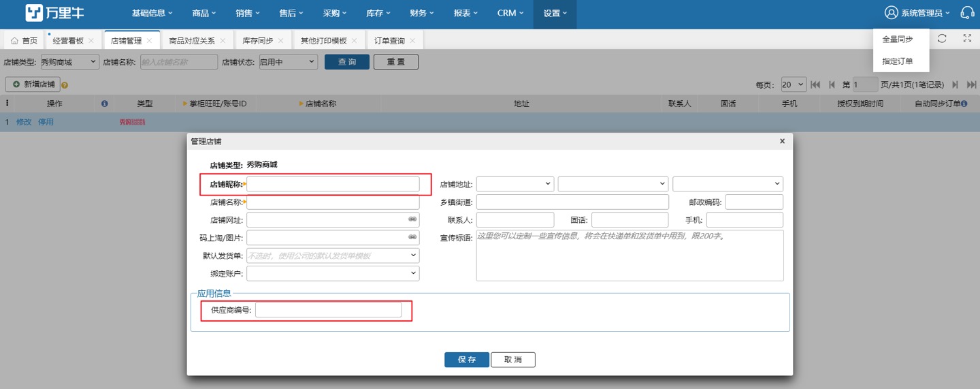The image size is (980, 389).
Task: Save the shop with the 保存 button
Action: click(x=467, y=360)
